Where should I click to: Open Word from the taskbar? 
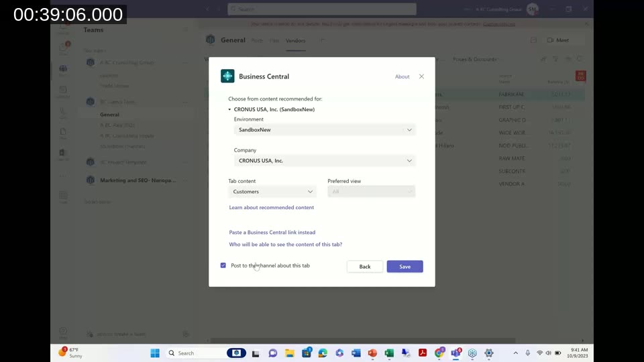(x=356, y=353)
